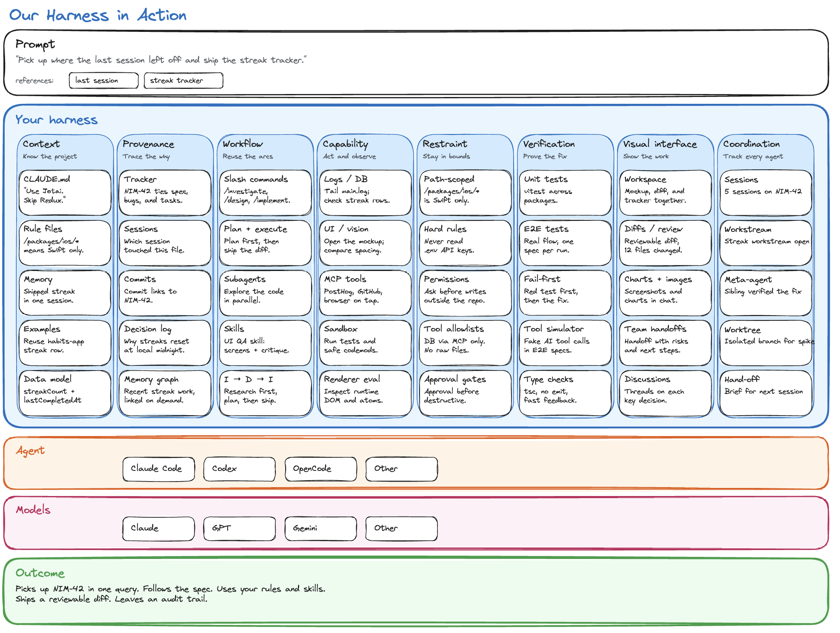Viewport: 840px width, 633px height.
Task: Open the Data model card
Action: 65,393
